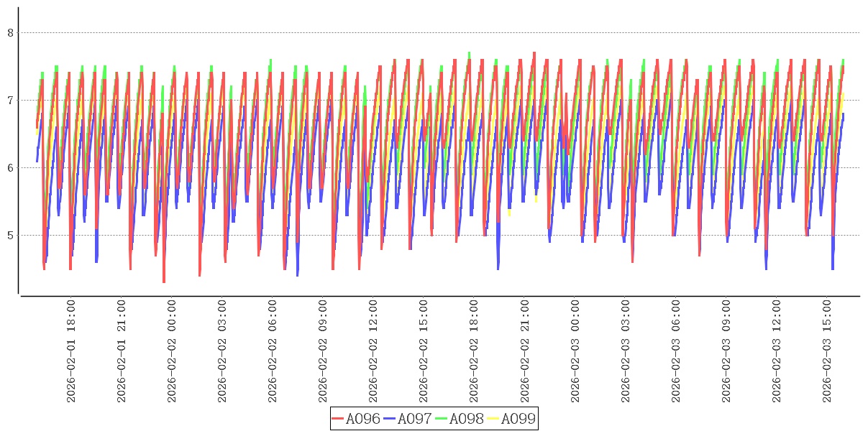
Task: Click the red A096 legend line swatch
Action: (x=338, y=419)
